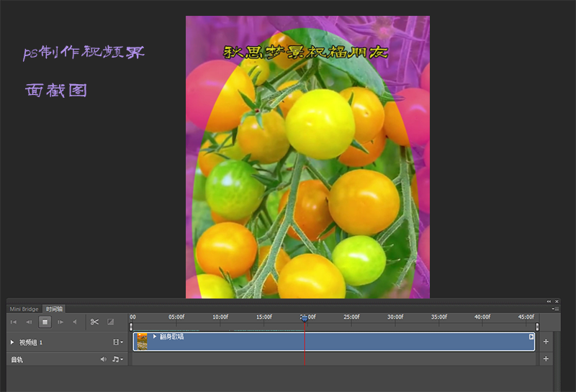
Task: Go to first frame in timeline
Action: tap(14, 322)
